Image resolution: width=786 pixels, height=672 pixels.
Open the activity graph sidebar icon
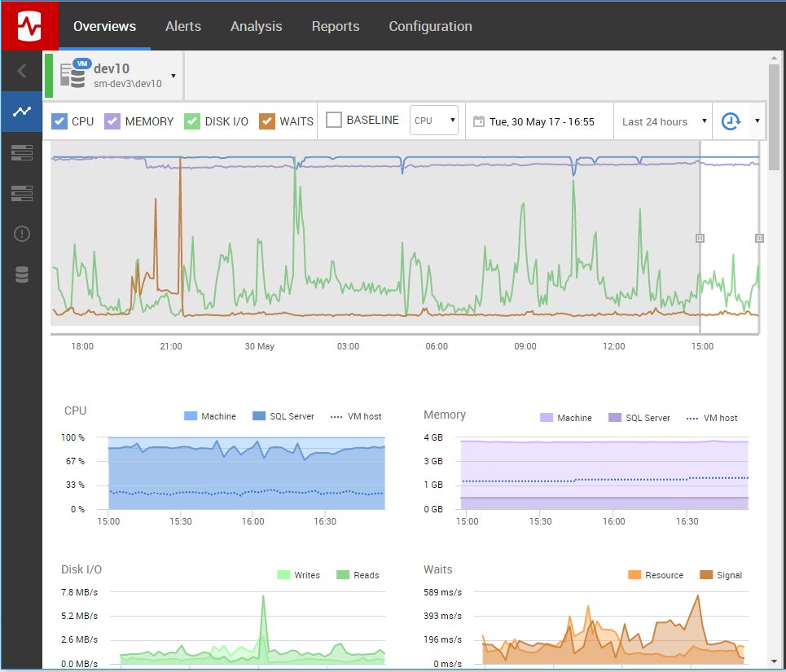click(x=21, y=112)
